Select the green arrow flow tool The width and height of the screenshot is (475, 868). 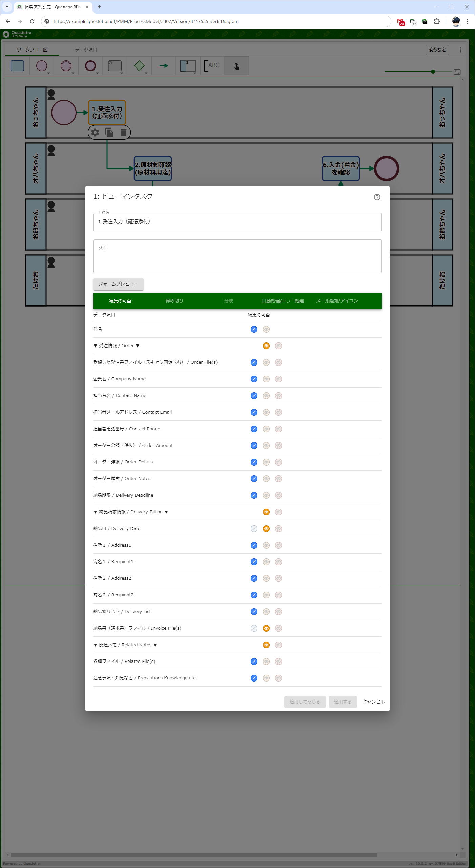tap(164, 66)
